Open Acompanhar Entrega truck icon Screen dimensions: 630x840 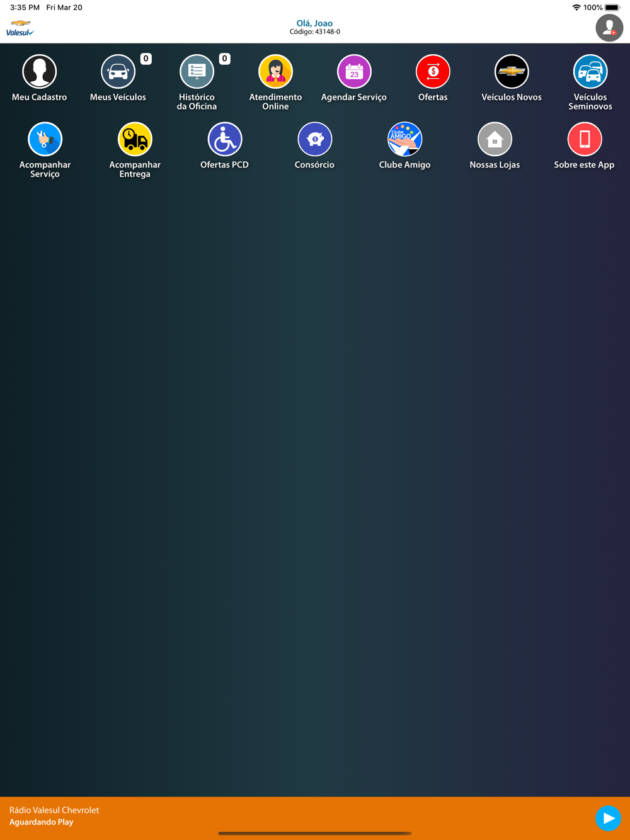(x=135, y=139)
